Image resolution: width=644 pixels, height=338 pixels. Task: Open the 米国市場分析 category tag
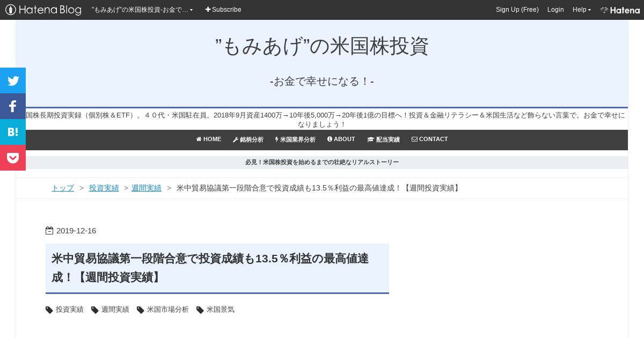point(168,310)
